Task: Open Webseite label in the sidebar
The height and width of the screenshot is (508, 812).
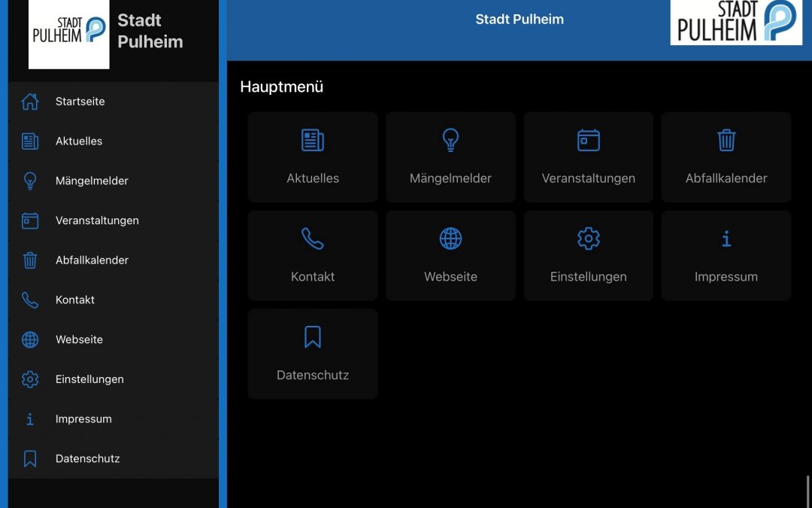Action: (79, 339)
